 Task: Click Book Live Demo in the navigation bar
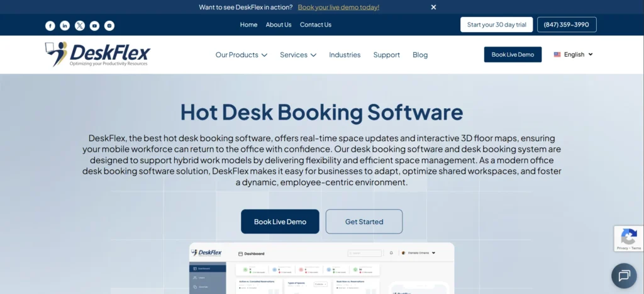(x=513, y=54)
